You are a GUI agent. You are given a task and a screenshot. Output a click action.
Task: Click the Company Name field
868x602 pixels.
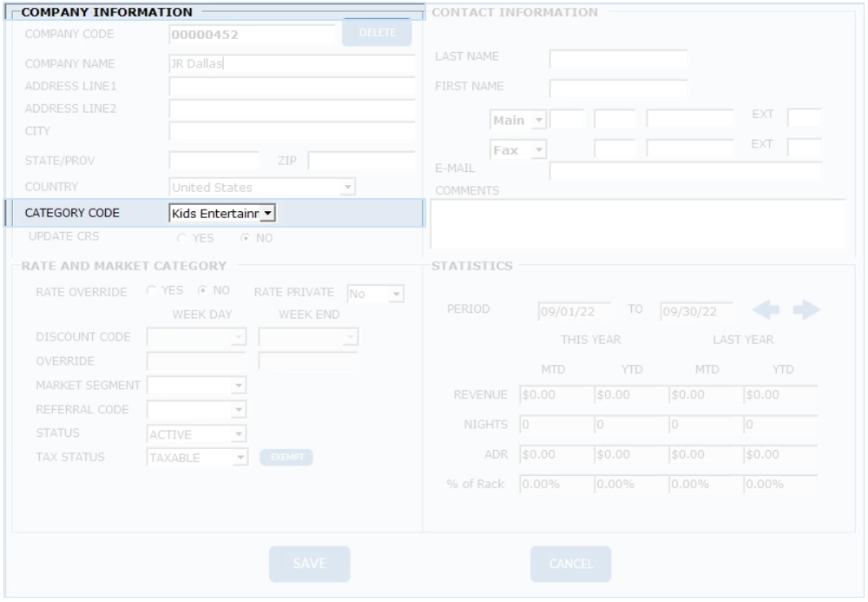[x=291, y=63]
